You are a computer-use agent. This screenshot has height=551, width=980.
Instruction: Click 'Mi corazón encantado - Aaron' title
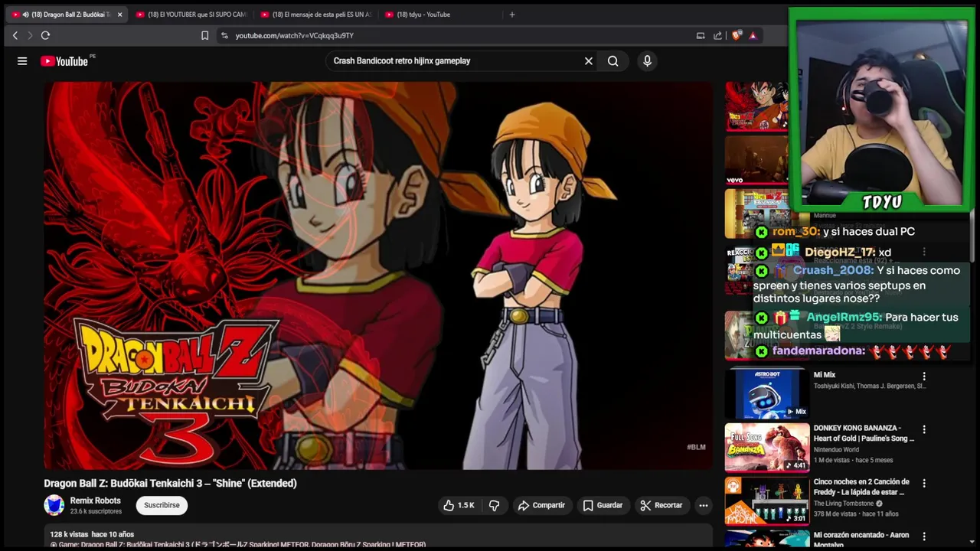861,540
